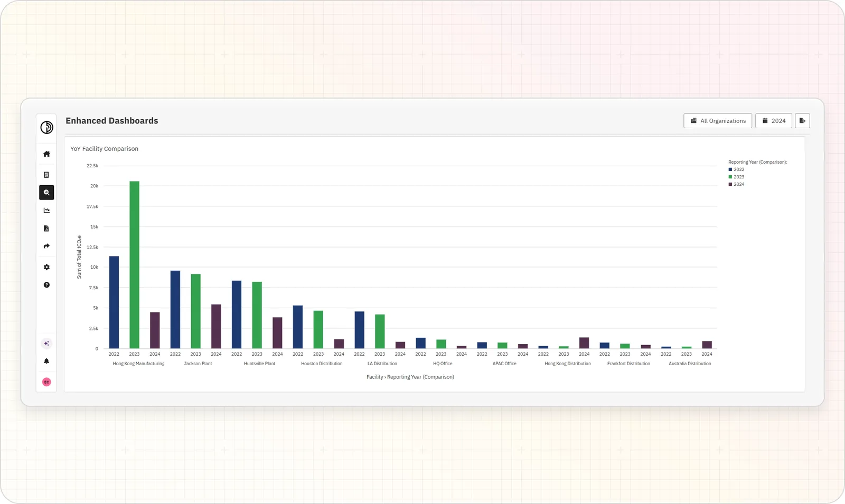The height and width of the screenshot is (504, 845).
Task: Click the 'LA Distribution' axis label
Action: (382, 364)
